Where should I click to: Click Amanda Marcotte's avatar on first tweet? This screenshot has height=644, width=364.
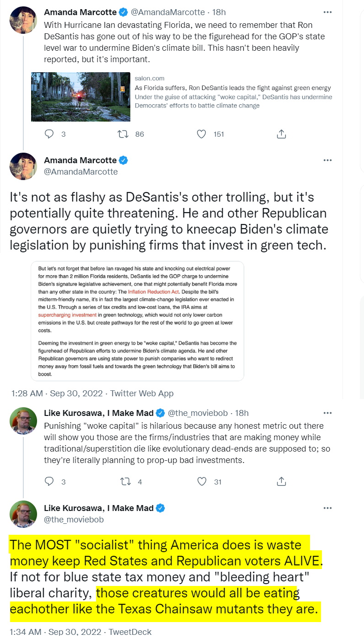tap(23, 20)
